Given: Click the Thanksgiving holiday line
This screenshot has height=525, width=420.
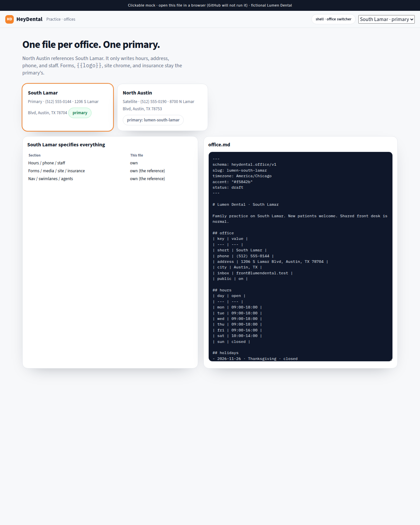Looking at the screenshot, I should [x=255, y=359].
